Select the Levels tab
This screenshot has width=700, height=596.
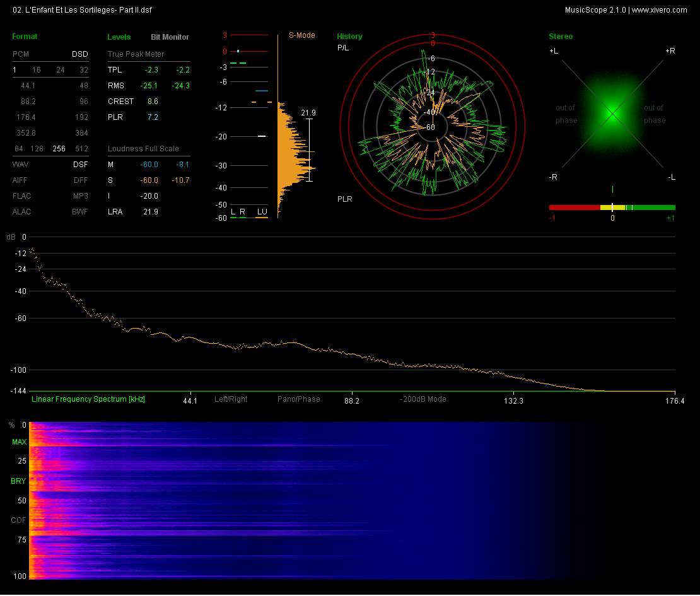pyautogui.click(x=119, y=37)
